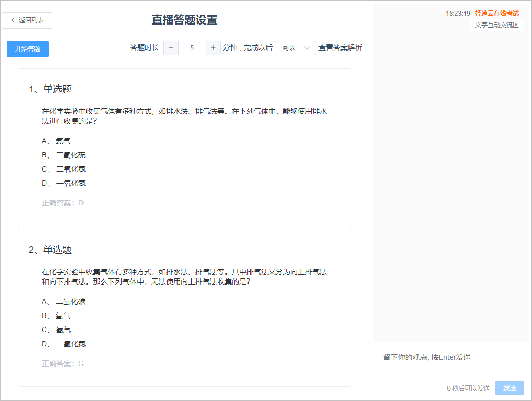Click the 正确答案：C text in question 2
The height and width of the screenshot is (401, 532).
point(63,363)
